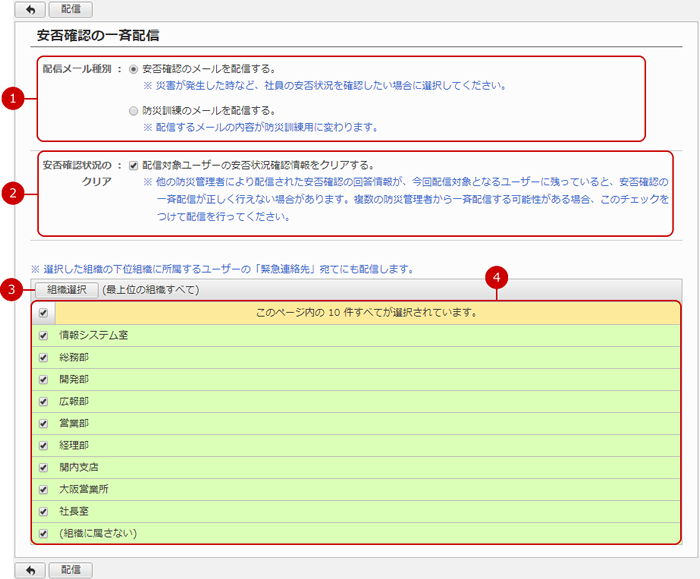Uncheck the 社長室 checkbox
This screenshot has width=700, height=579.
42,511
